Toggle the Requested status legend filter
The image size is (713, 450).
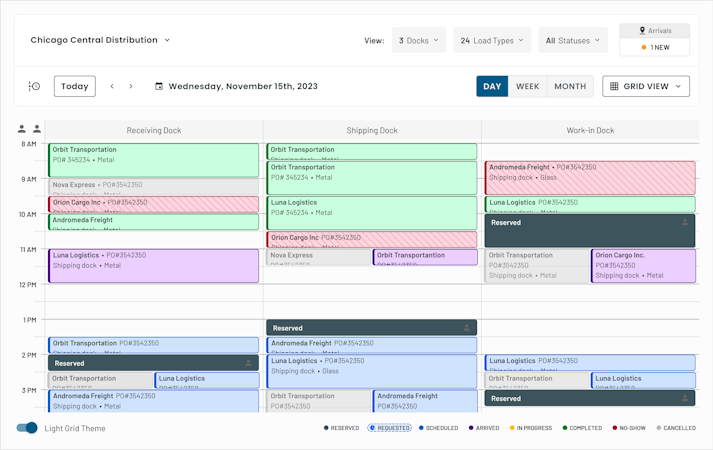[389, 428]
